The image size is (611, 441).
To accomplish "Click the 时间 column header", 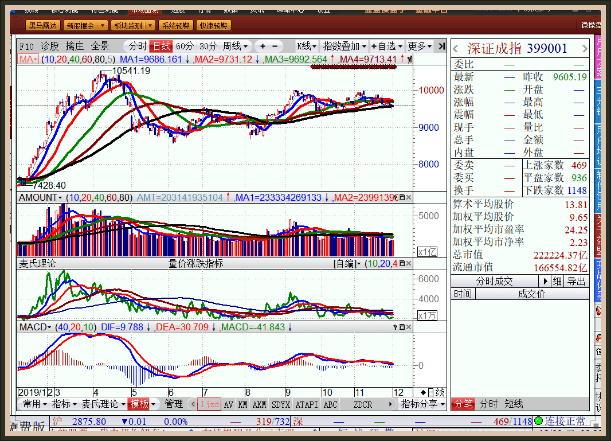I will [x=462, y=294].
